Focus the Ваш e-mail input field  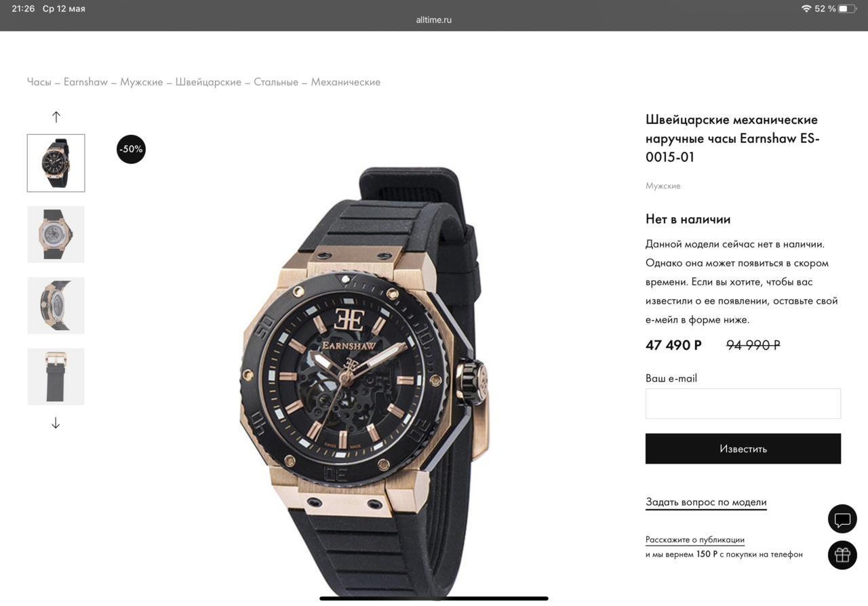pyautogui.click(x=743, y=403)
